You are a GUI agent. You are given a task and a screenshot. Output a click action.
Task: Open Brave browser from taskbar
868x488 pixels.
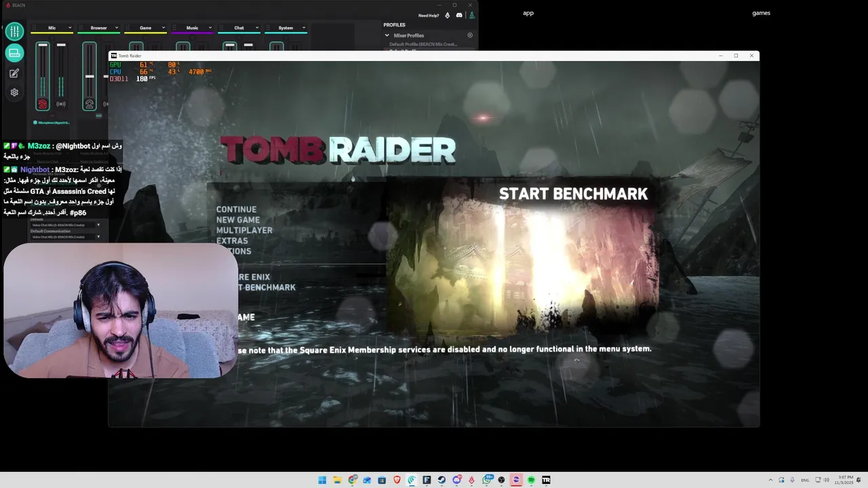397,480
